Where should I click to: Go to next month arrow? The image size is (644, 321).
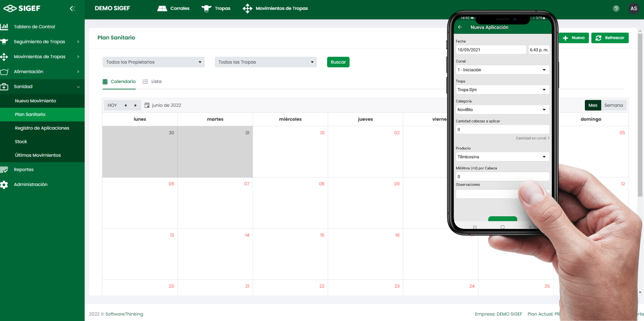pyautogui.click(x=135, y=105)
